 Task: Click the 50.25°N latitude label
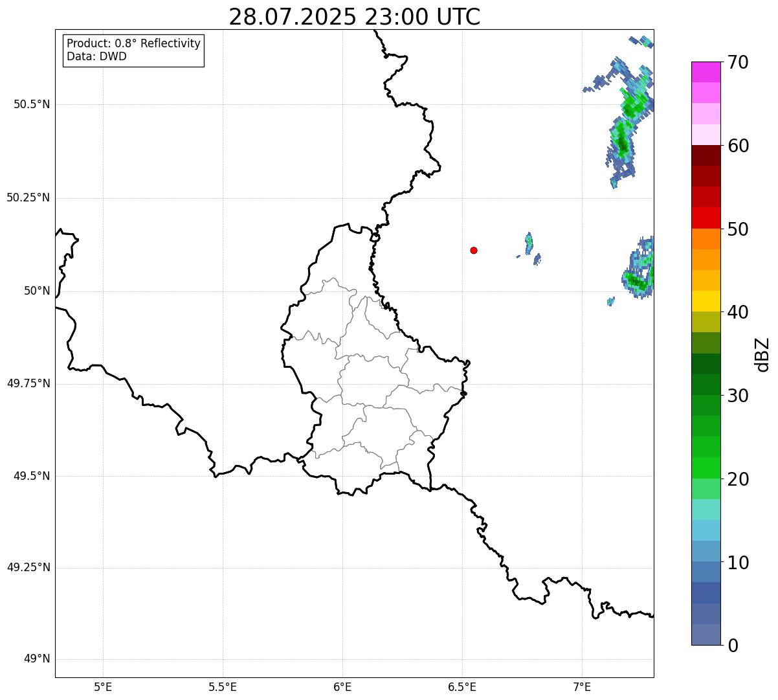click(28, 198)
